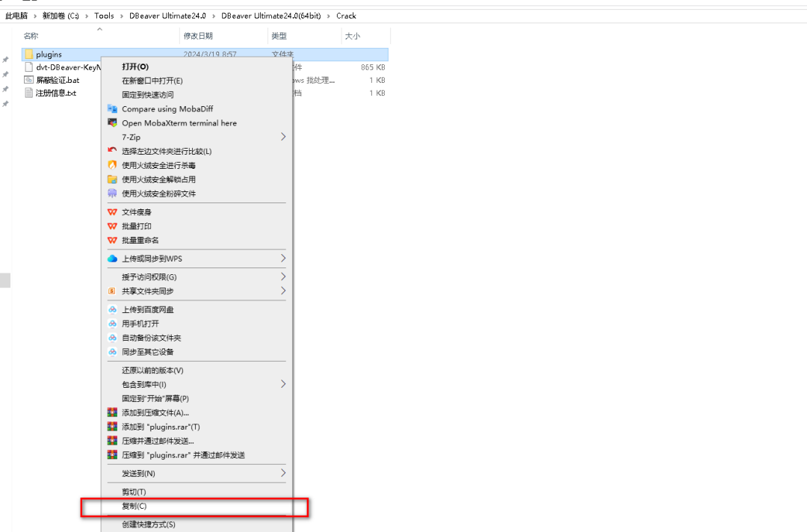Image resolution: width=807 pixels, height=532 pixels.
Task: Select 固定到"开始"屏幕(P)
Action: [x=196, y=398]
